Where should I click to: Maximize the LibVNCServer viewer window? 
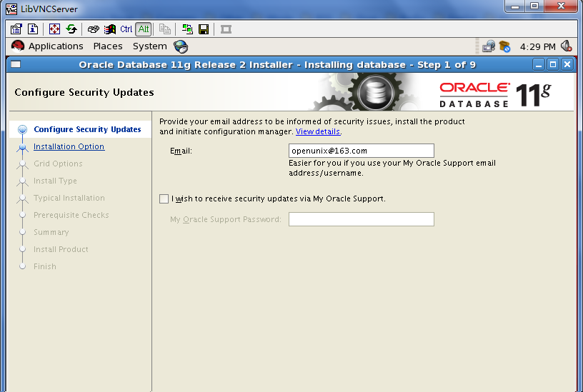click(534, 6)
